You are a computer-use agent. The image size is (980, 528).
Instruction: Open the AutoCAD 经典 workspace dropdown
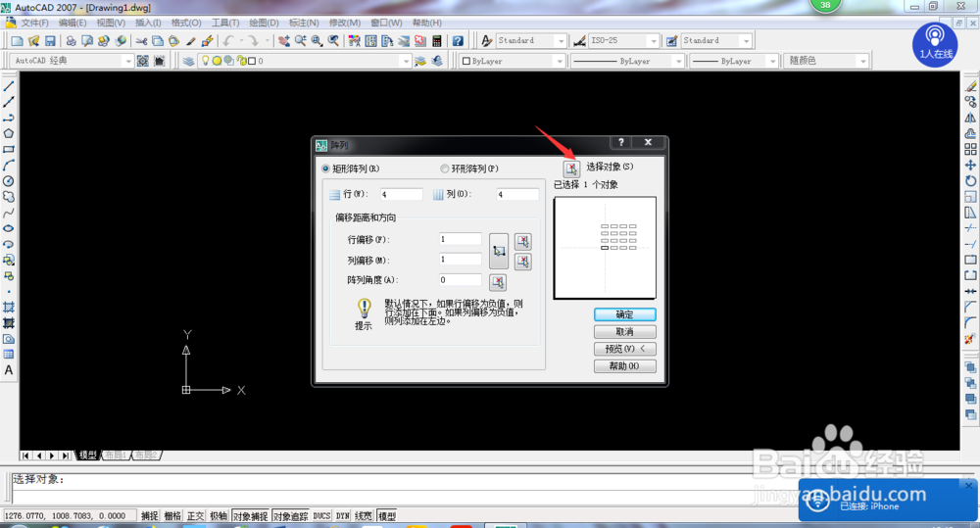tap(128, 61)
